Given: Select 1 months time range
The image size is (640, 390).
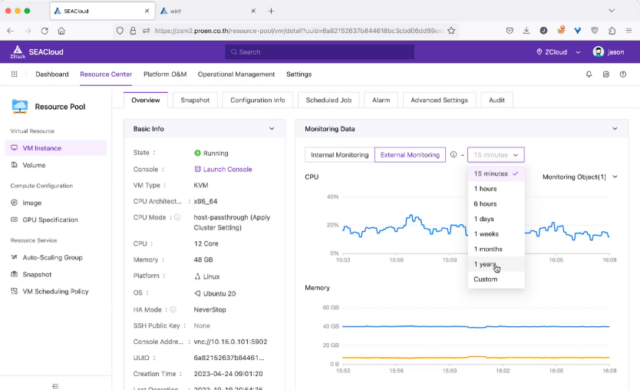Looking at the screenshot, I should point(496,249).
